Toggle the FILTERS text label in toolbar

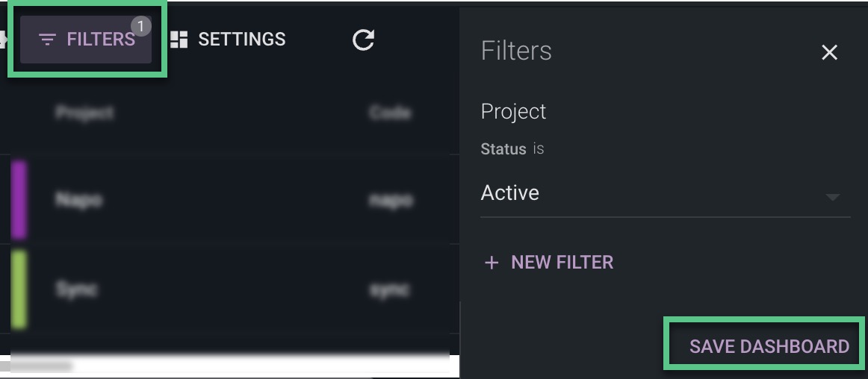point(101,40)
